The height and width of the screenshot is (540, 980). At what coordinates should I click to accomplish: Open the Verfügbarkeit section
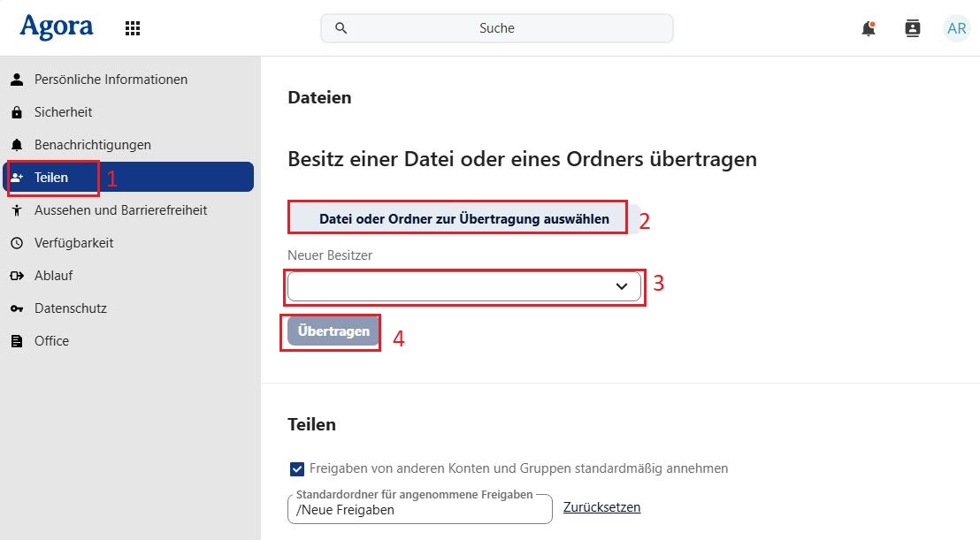[73, 243]
